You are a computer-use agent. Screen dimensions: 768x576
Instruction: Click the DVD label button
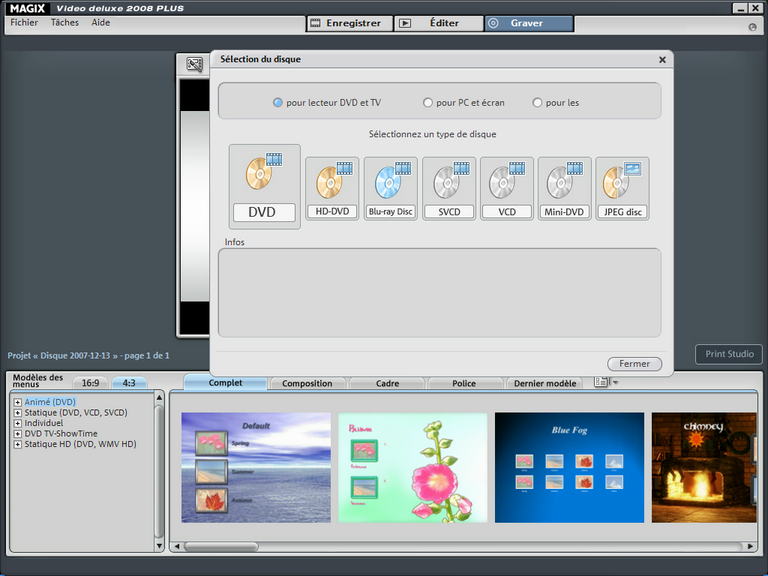pos(264,213)
